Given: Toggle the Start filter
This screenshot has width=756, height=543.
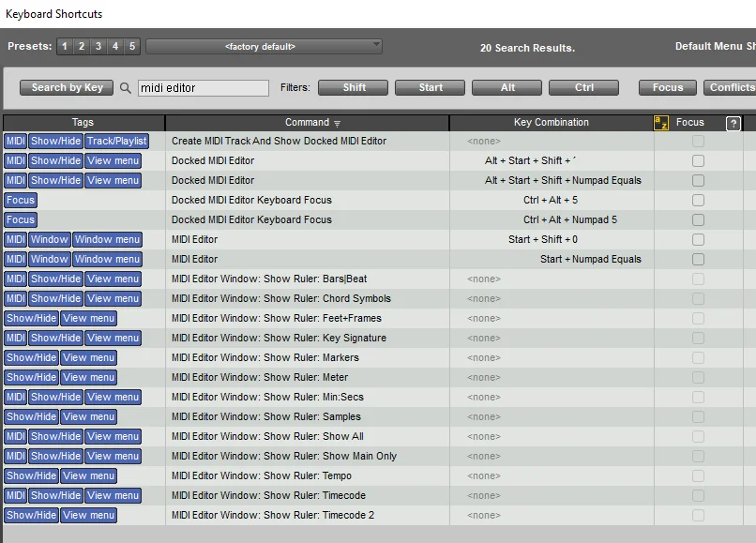Looking at the screenshot, I should [430, 88].
